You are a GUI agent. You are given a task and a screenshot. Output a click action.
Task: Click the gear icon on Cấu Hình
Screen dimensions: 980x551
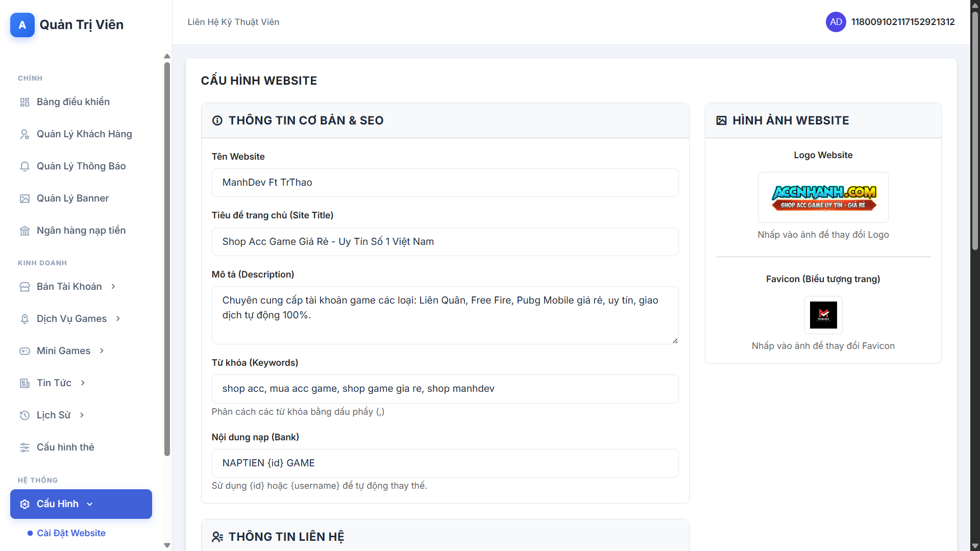pos(24,504)
